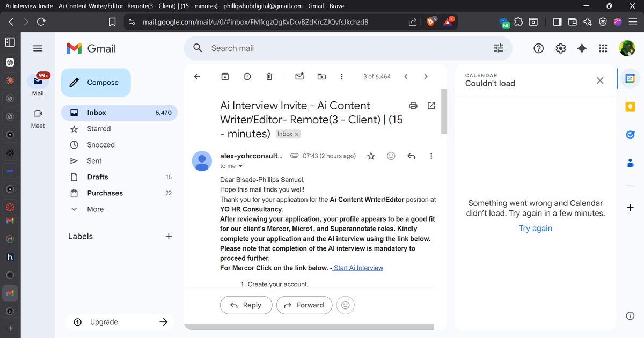The image size is (644, 338).
Task: Print the email
Action: (x=413, y=106)
